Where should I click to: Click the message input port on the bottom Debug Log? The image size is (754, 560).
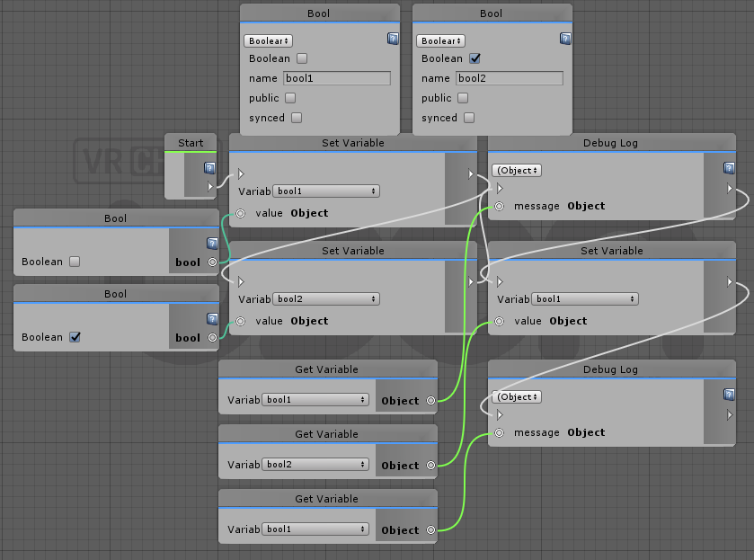pos(499,432)
